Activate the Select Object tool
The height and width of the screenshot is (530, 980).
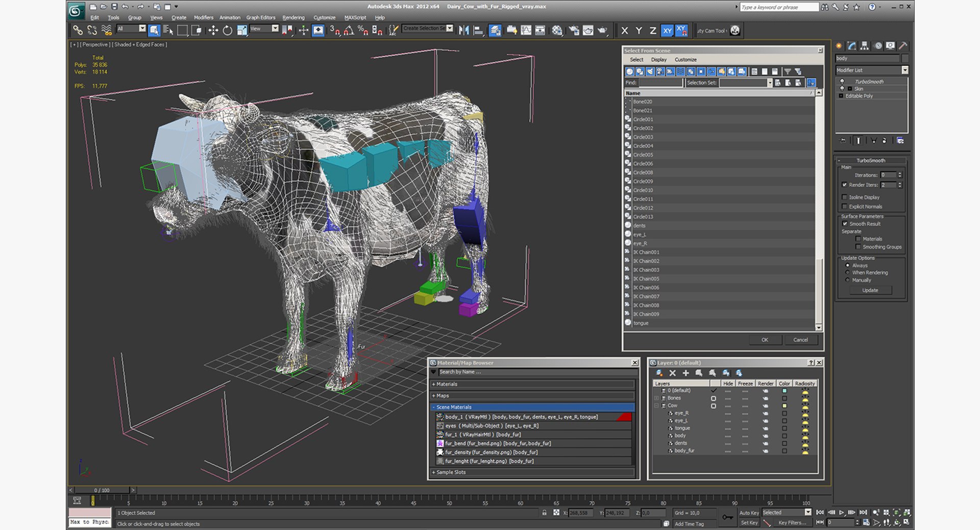click(154, 30)
